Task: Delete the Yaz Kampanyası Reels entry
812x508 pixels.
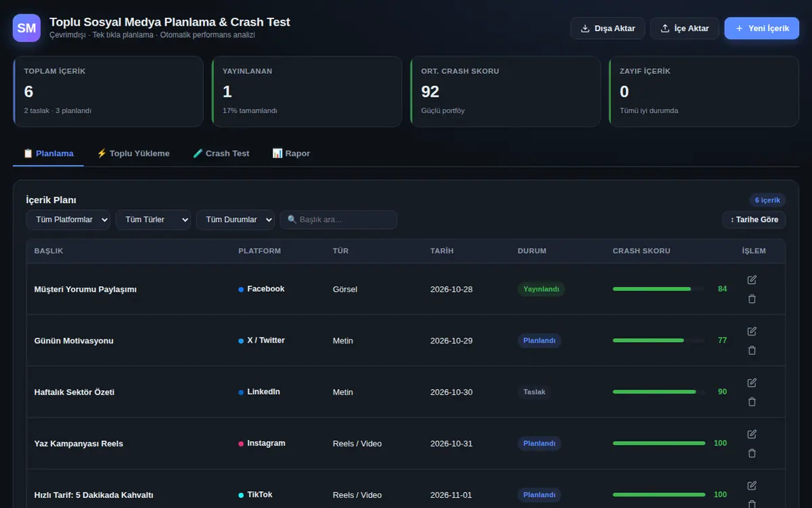Action: (752, 453)
